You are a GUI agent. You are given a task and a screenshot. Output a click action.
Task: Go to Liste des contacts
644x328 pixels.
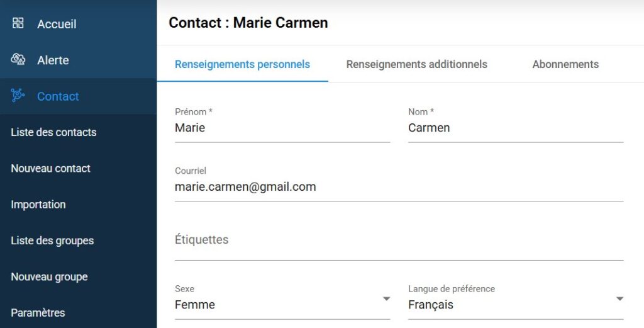(x=53, y=132)
